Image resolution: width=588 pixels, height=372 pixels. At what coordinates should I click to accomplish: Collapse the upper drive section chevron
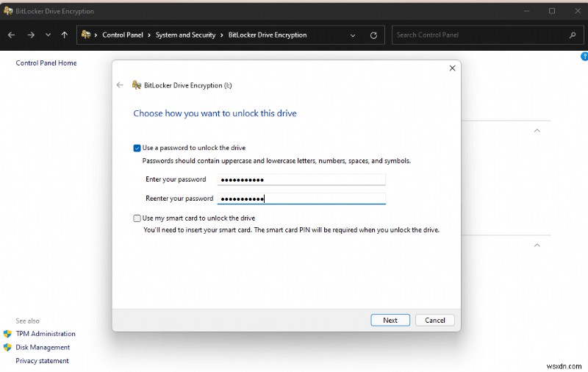[x=537, y=131]
